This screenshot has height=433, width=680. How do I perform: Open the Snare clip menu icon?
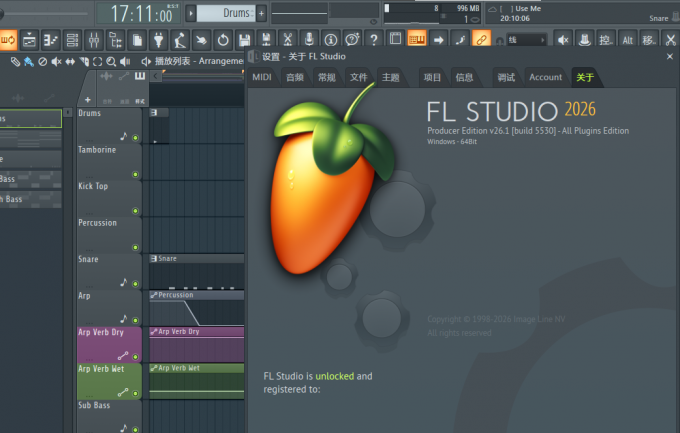click(154, 259)
